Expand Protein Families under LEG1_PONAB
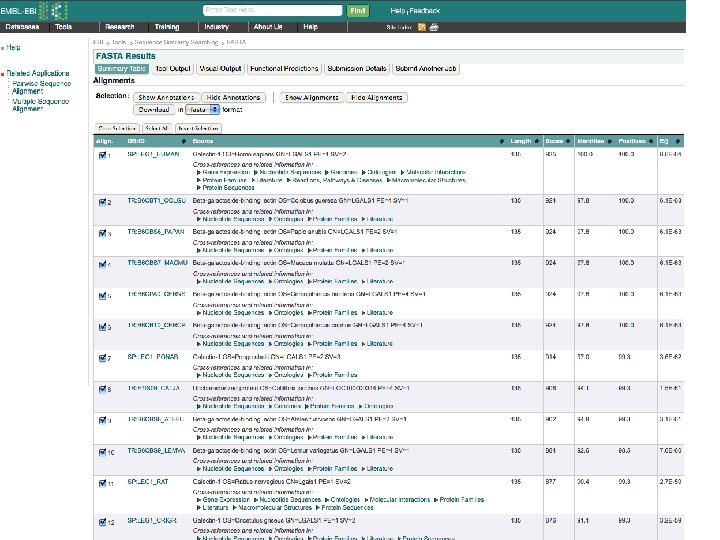720x540 pixels. click(x=332, y=375)
